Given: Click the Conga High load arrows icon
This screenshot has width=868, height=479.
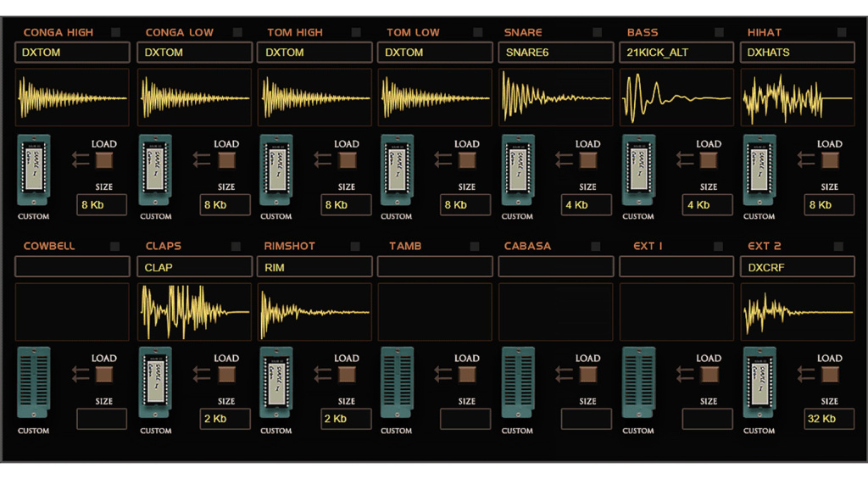Looking at the screenshot, I should pyautogui.click(x=81, y=160).
